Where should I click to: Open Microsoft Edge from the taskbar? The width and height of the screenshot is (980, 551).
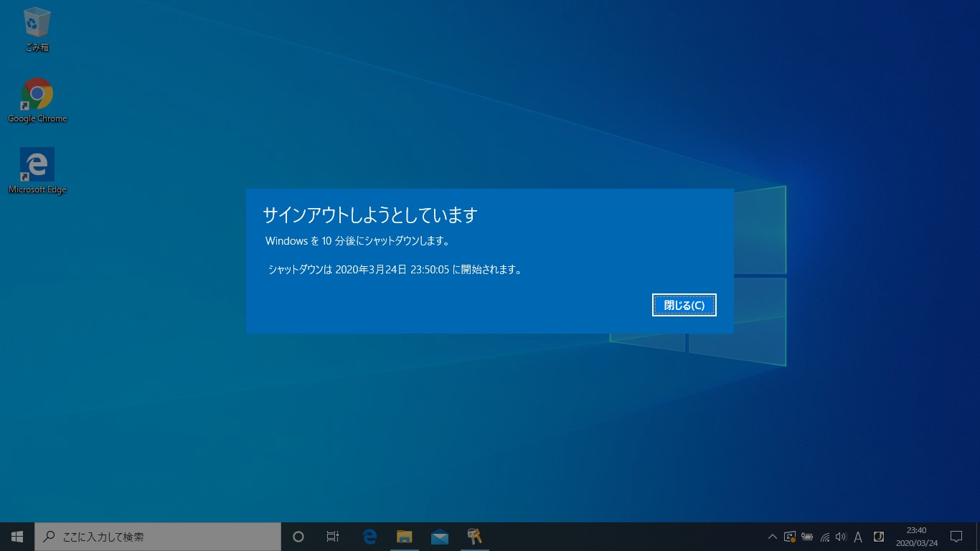pos(369,536)
